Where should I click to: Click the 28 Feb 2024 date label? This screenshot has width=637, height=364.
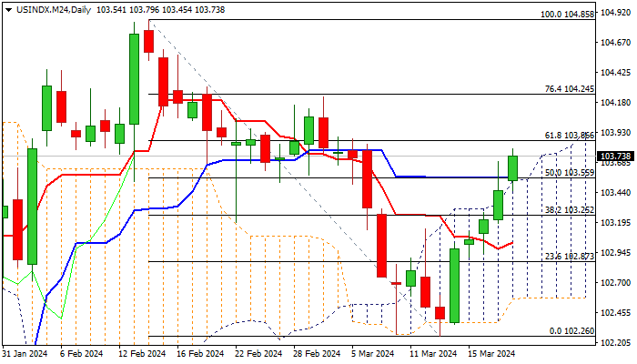click(317, 354)
